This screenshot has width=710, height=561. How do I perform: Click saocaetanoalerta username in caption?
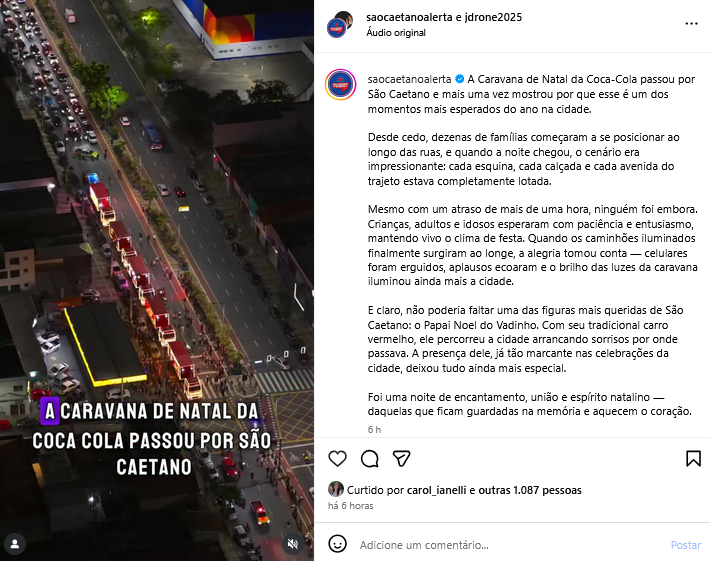click(409, 79)
